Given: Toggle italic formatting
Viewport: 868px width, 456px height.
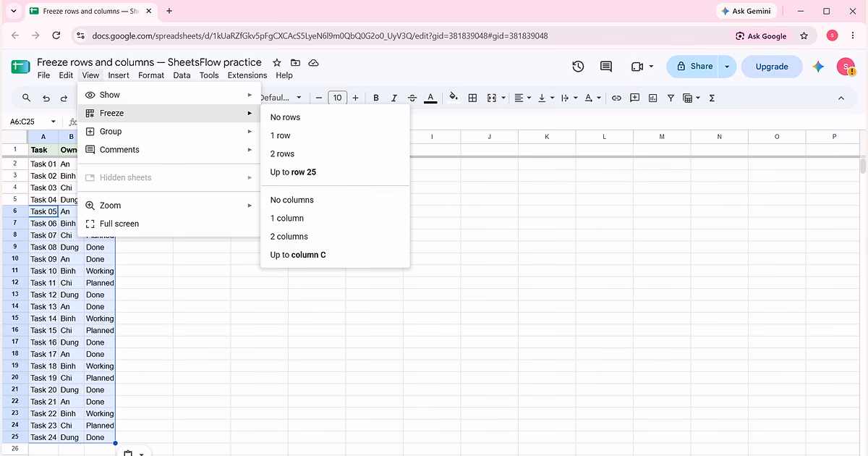Looking at the screenshot, I should coord(394,98).
